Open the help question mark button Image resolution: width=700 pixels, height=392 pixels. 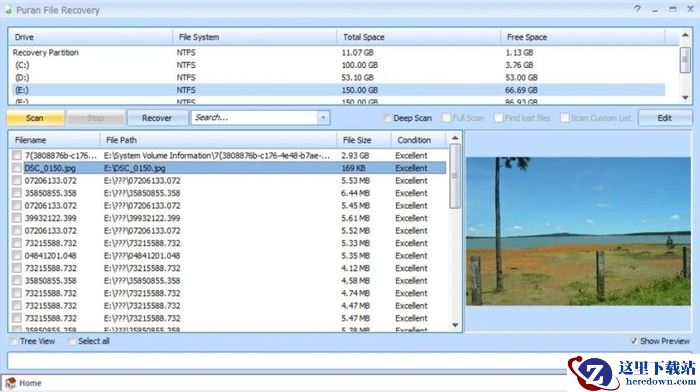coord(638,9)
